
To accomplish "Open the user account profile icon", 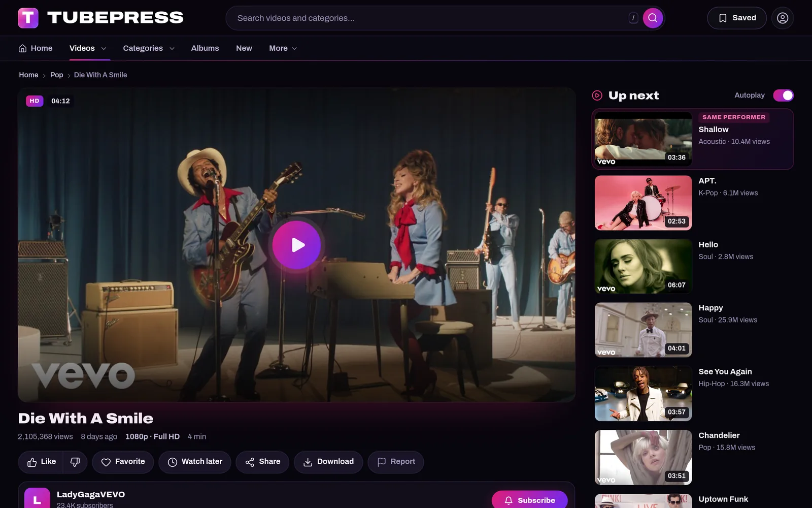I will (x=783, y=18).
